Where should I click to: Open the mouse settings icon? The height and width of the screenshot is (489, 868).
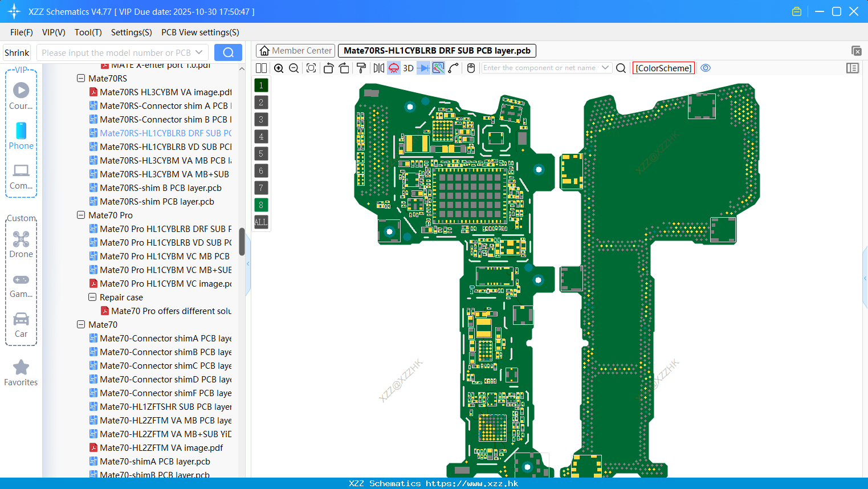tap(471, 68)
